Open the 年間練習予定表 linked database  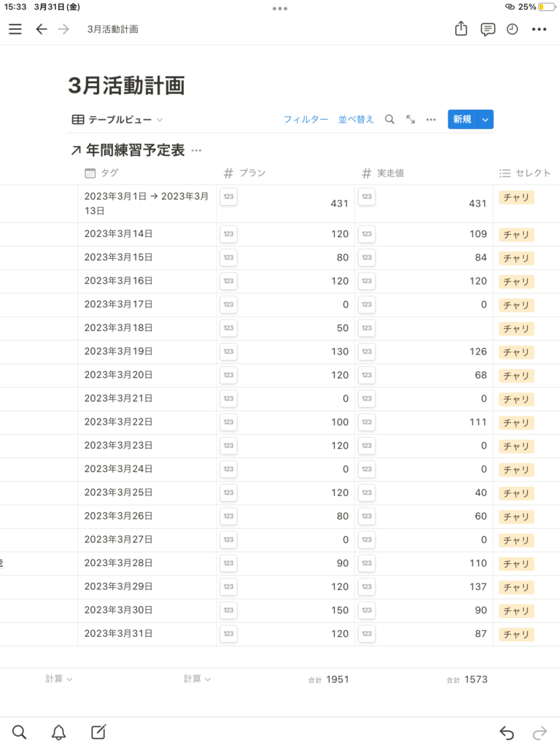pos(136,150)
